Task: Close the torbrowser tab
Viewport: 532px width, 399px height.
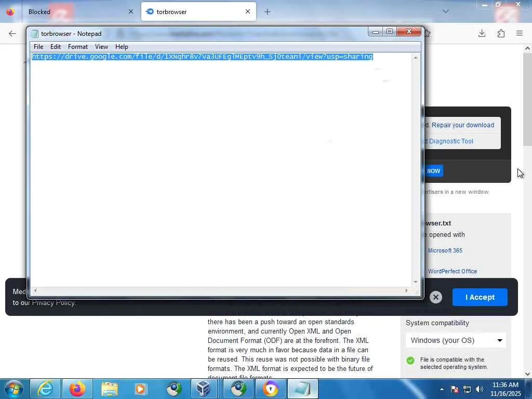Action: [x=248, y=11]
